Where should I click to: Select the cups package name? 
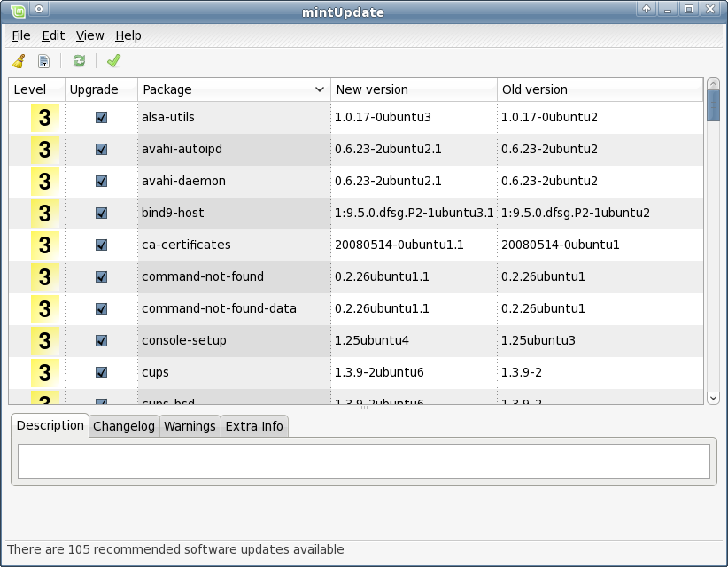[x=155, y=373]
